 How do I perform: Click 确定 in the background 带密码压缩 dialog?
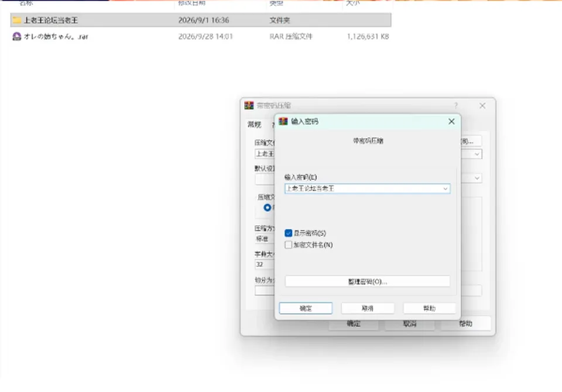pos(354,324)
